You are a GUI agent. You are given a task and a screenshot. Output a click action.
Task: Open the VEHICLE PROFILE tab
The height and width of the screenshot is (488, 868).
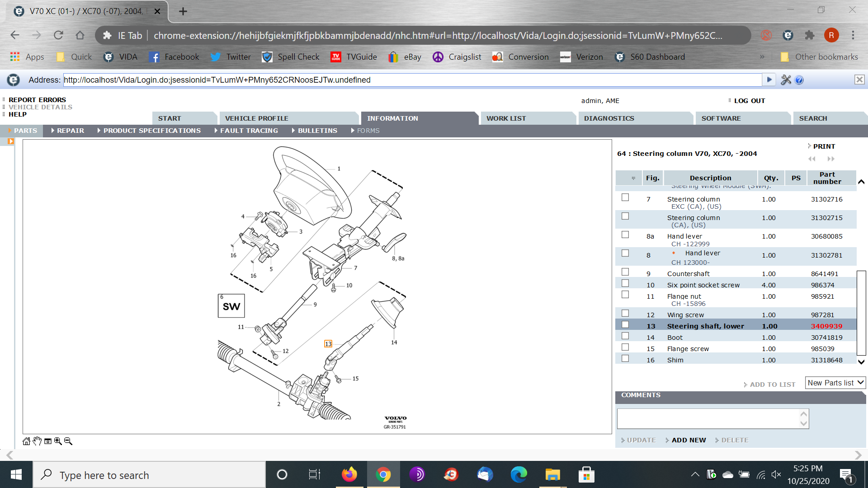(x=256, y=118)
